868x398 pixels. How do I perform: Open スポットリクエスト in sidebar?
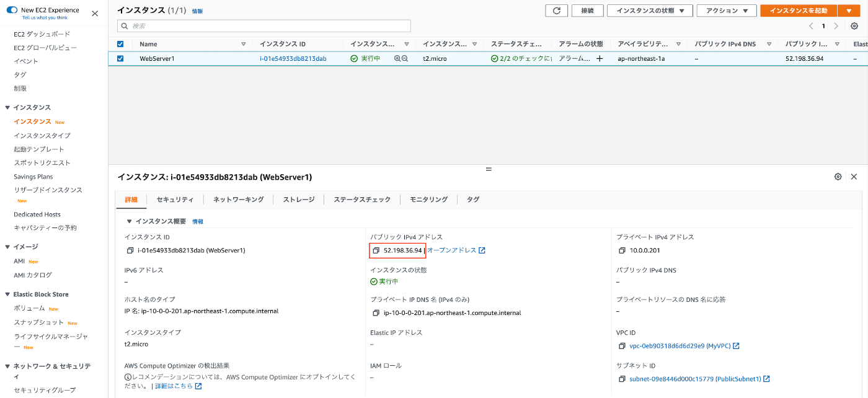coord(42,163)
